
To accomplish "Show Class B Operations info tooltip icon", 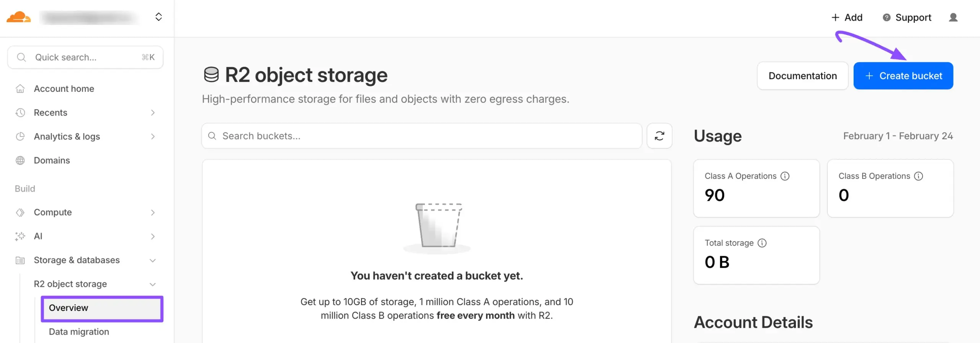I will point(918,176).
